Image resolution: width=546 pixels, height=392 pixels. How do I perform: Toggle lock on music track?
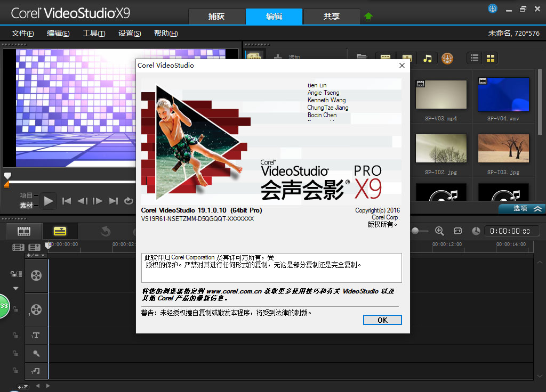(x=15, y=371)
